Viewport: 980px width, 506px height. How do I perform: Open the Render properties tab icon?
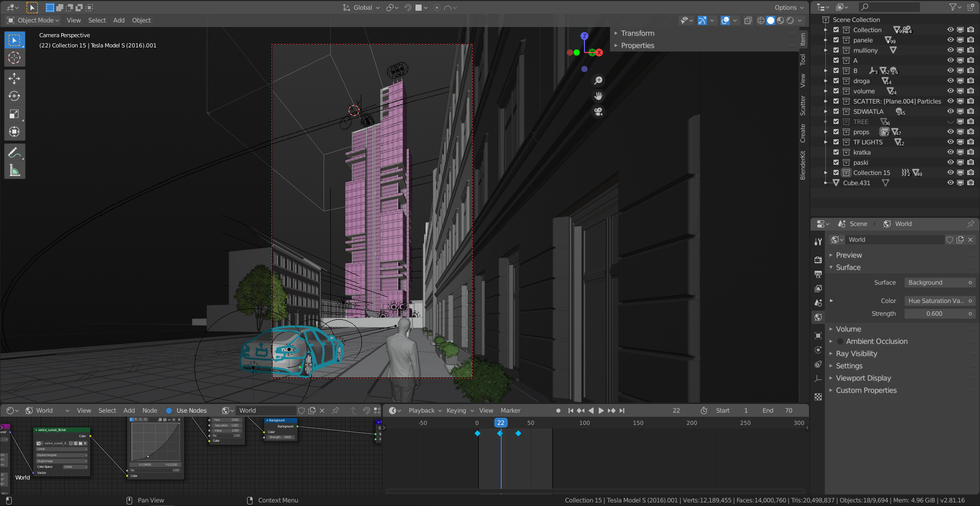coord(818,260)
